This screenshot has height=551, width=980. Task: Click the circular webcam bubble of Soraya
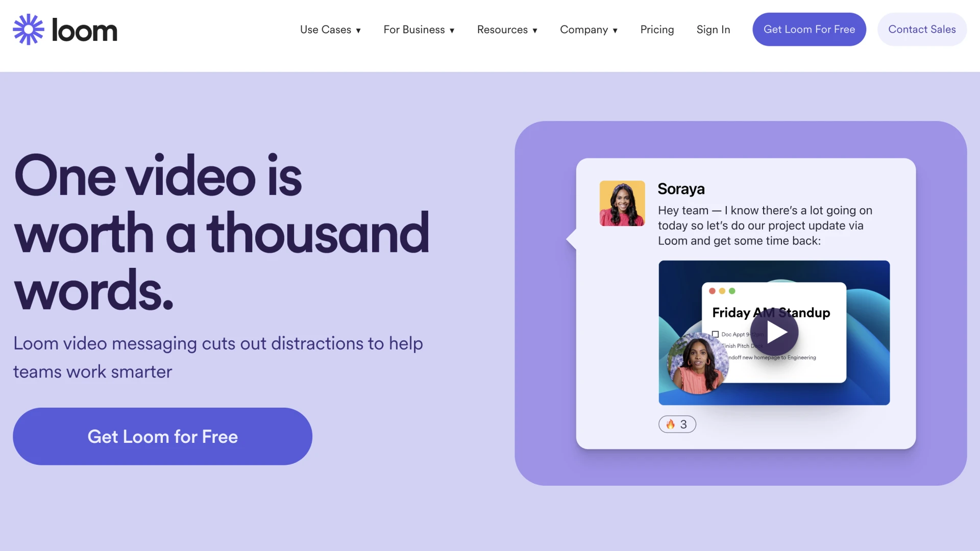[x=698, y=363]
